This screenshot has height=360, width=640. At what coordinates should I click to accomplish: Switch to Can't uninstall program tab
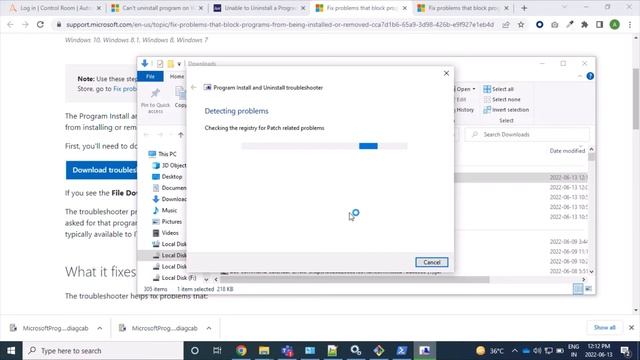[x=157, y=8]
